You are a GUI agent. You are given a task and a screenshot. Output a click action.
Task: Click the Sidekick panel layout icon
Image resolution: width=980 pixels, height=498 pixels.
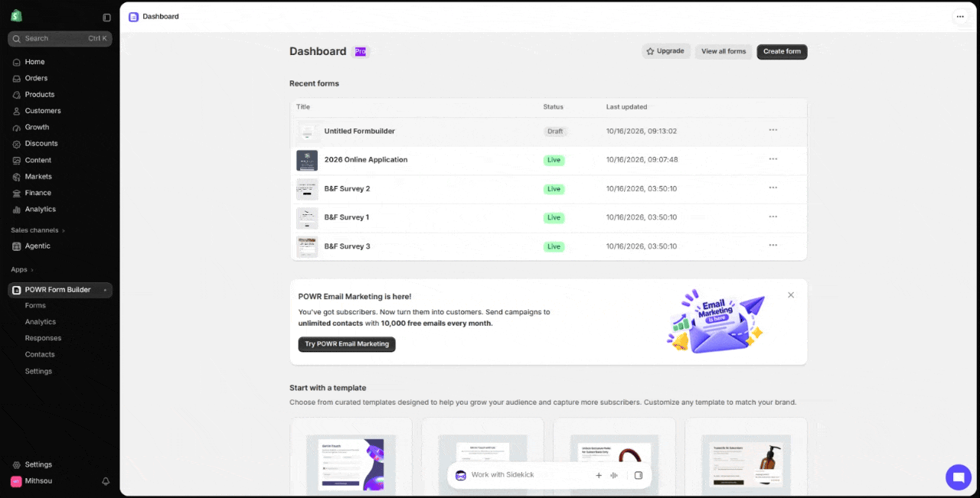pyautogui.click(x=639, y=475)
